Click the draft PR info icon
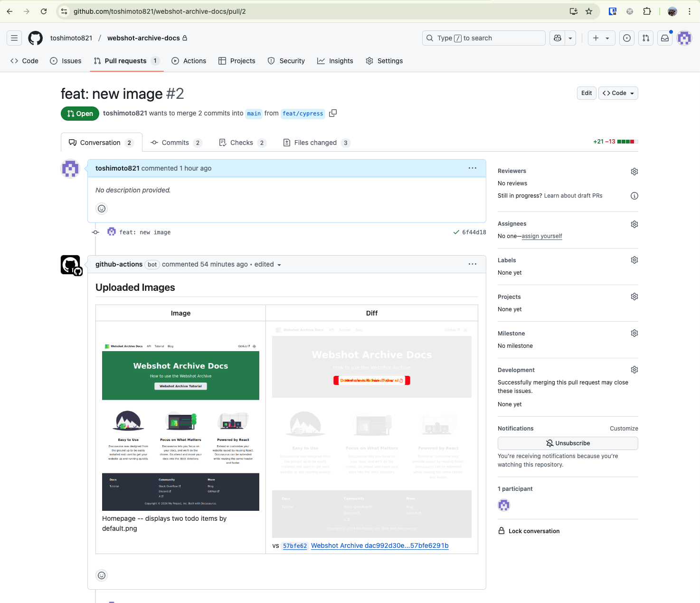The image size is (700, 603). (x=634, y=195)
